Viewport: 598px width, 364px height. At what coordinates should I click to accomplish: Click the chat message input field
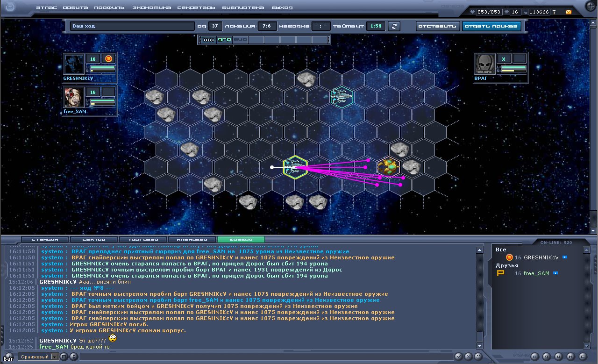266,357
